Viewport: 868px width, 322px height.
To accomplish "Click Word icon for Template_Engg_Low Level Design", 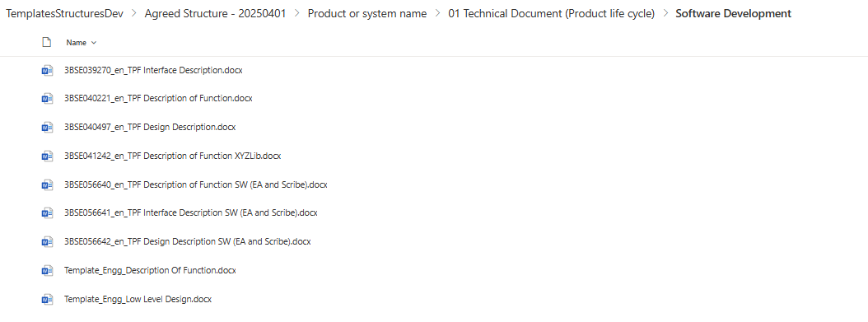I will click(x=47, y=299).
